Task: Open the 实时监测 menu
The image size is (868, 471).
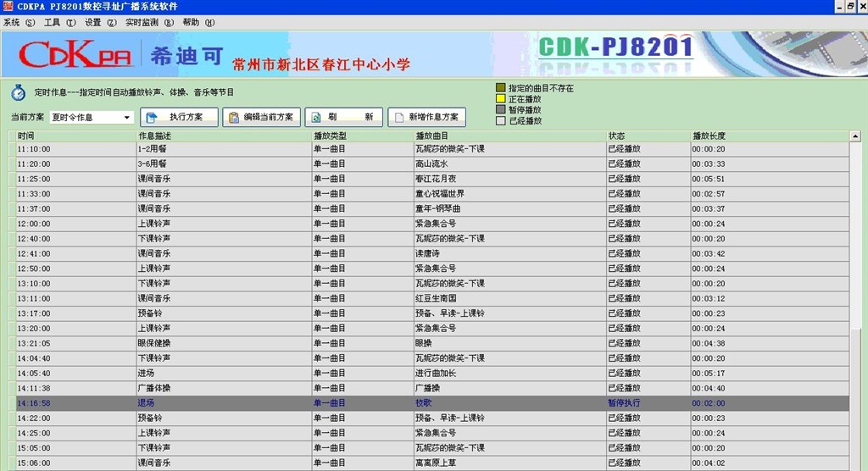Action: tap(148, 22)
